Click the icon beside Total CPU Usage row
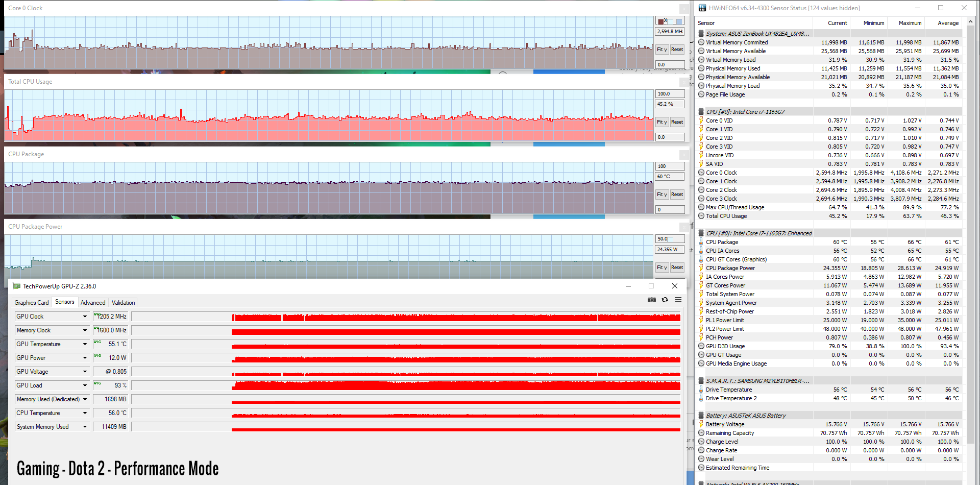Screen dimensions: 980x485 tap(701, 216)
